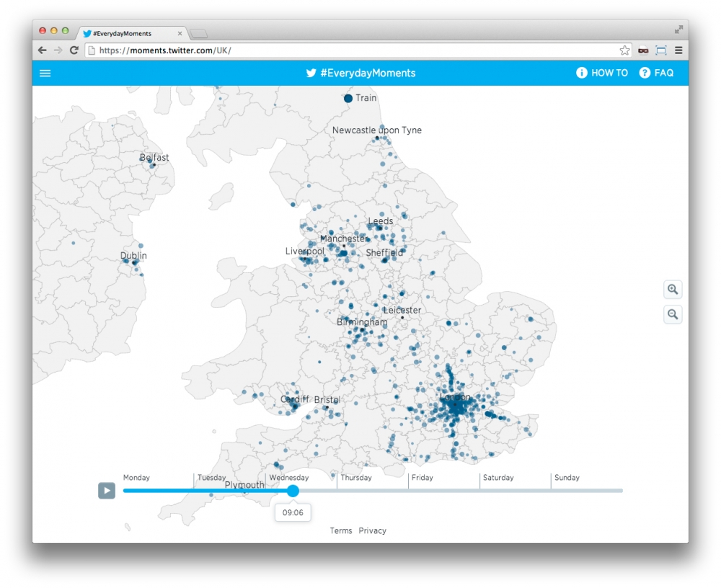Click the London label on the map
Image resolution: width=721 pixels, height=588 pixels.
coord(455,397)
